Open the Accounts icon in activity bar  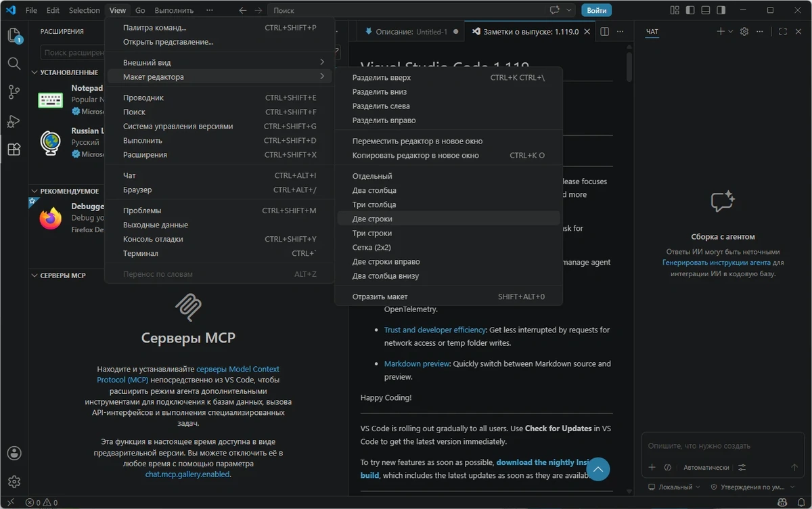click(14, 453)
